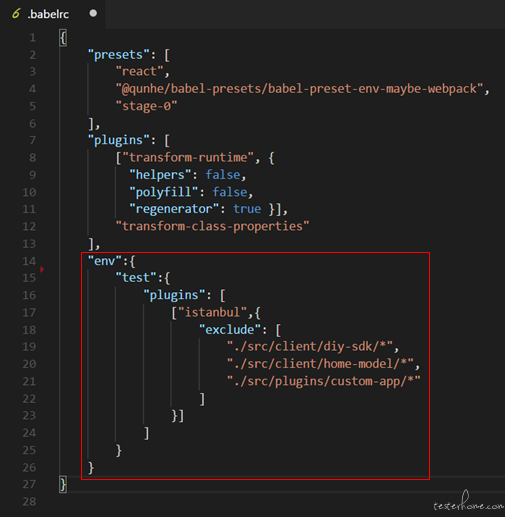The height and width of the screenshot is (517, 505).
Task: Click line number 28 in the gutter
Action: click(29, 501)
